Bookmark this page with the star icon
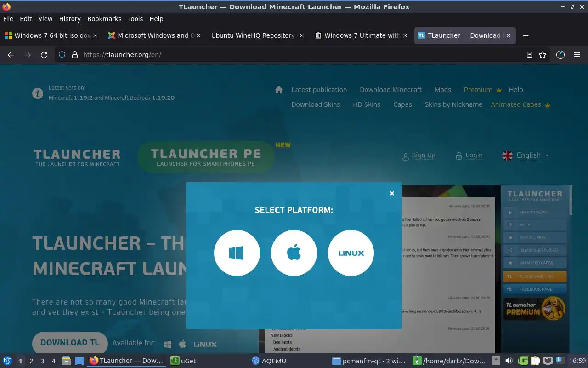The height and width of the screenshot is (368, 588). pos(543,55)
